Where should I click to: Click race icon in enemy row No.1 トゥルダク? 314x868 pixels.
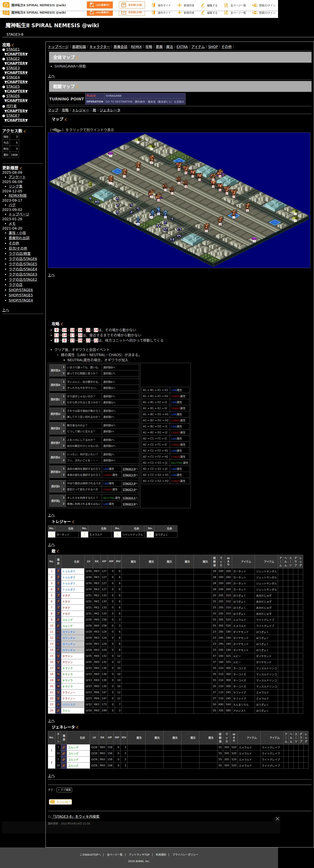click(x=58, y=571)
